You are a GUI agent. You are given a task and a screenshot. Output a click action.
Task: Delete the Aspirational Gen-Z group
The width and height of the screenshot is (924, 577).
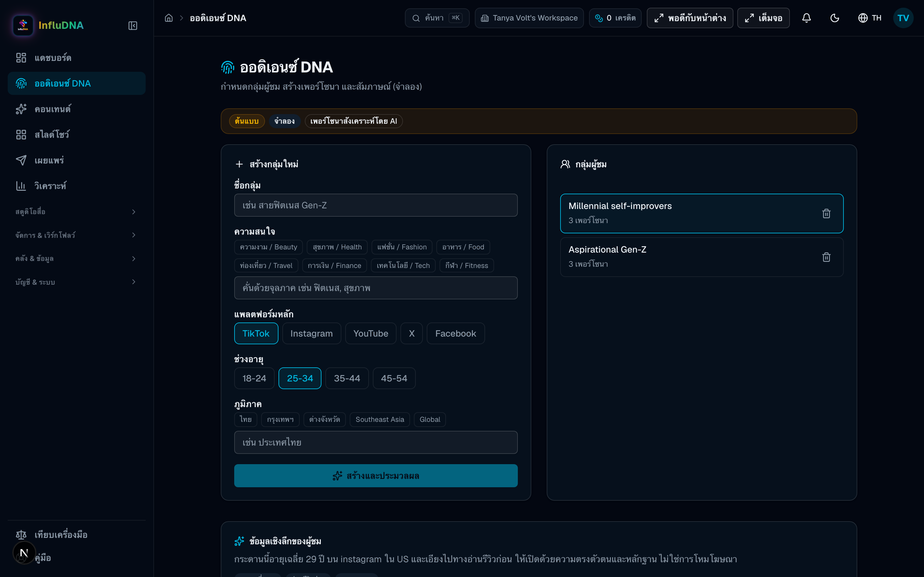826,257
